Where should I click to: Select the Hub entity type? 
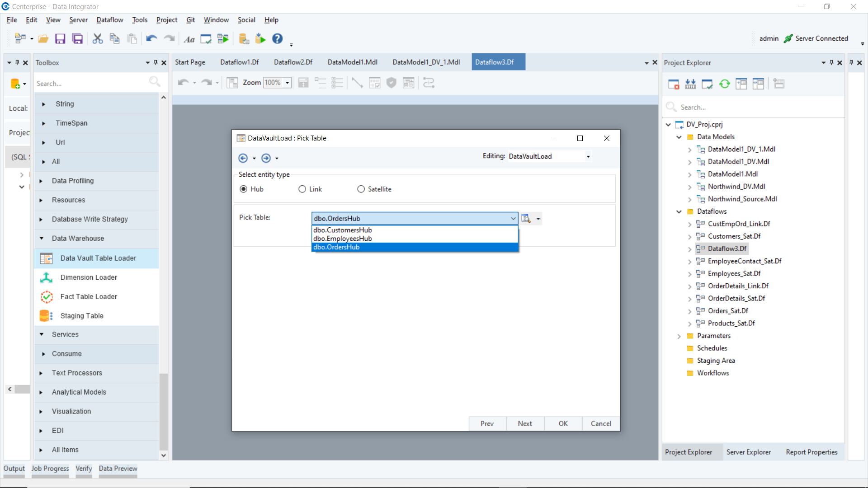244,189
